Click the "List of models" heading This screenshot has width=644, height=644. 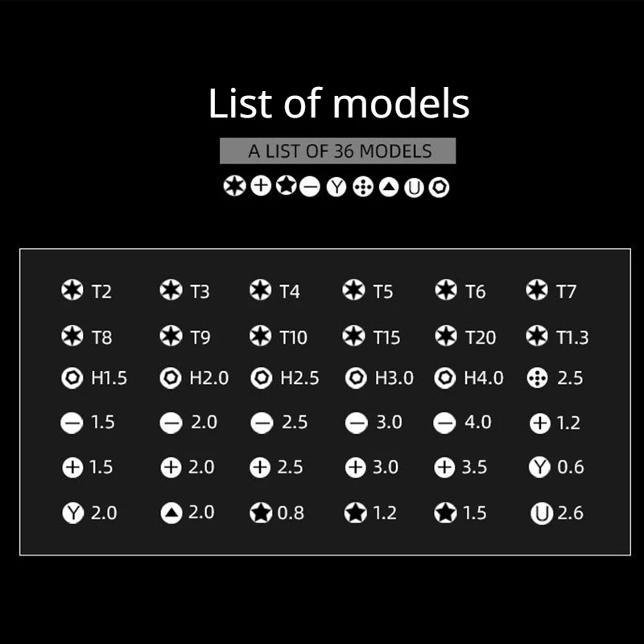click(x=339, y=104)
